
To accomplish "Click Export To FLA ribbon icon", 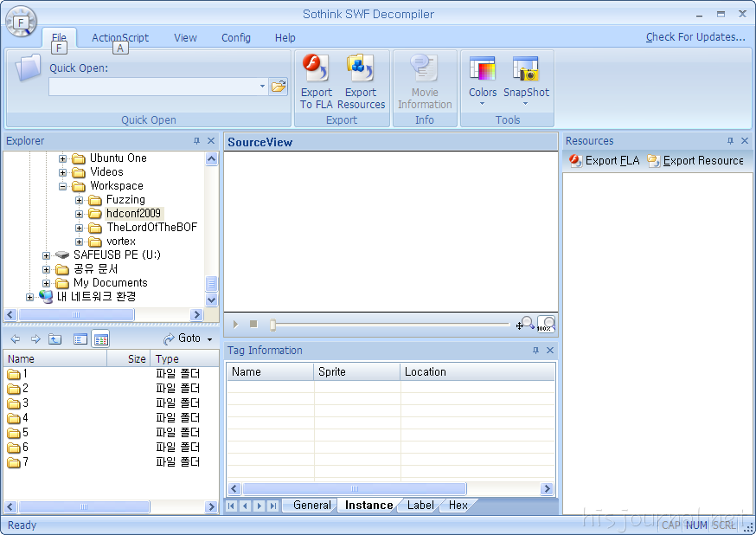I will (x=317, y=82).
